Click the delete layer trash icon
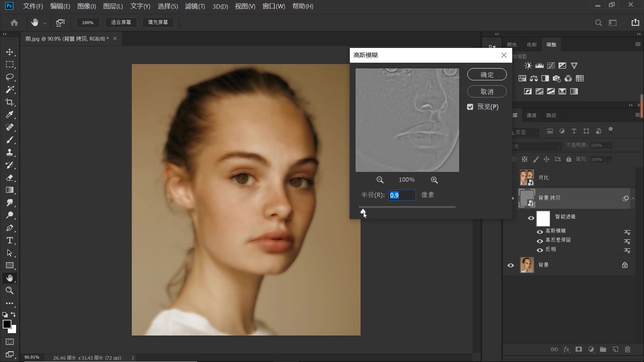Screen dimensions: 644x362 point(628,349)
